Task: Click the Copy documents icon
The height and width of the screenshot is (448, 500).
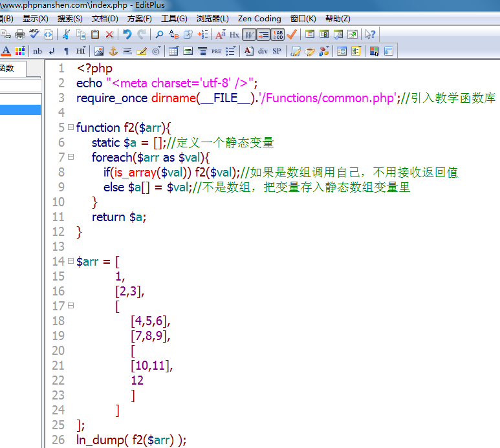Action: (81, 34)
